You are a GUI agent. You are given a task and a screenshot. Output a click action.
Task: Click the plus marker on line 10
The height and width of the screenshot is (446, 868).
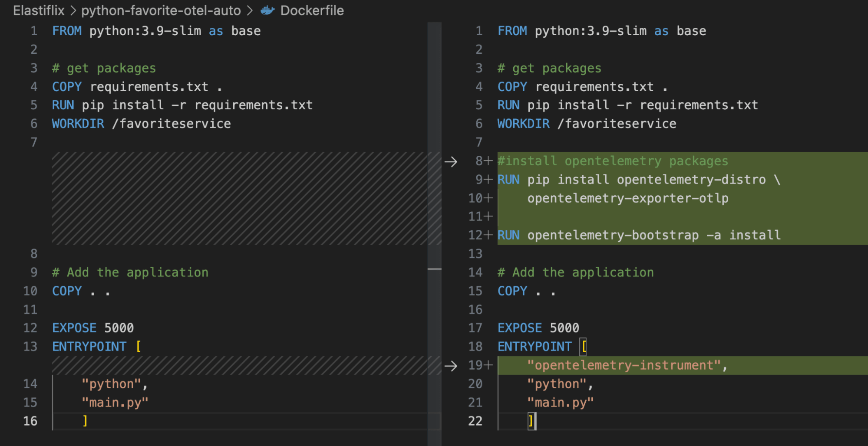[488, 198]
